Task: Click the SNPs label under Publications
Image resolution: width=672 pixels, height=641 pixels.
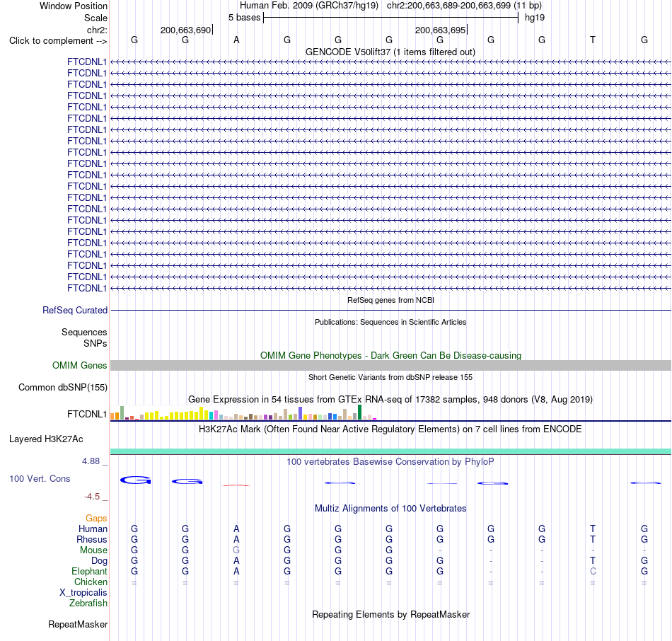Action: pos(95,343)
